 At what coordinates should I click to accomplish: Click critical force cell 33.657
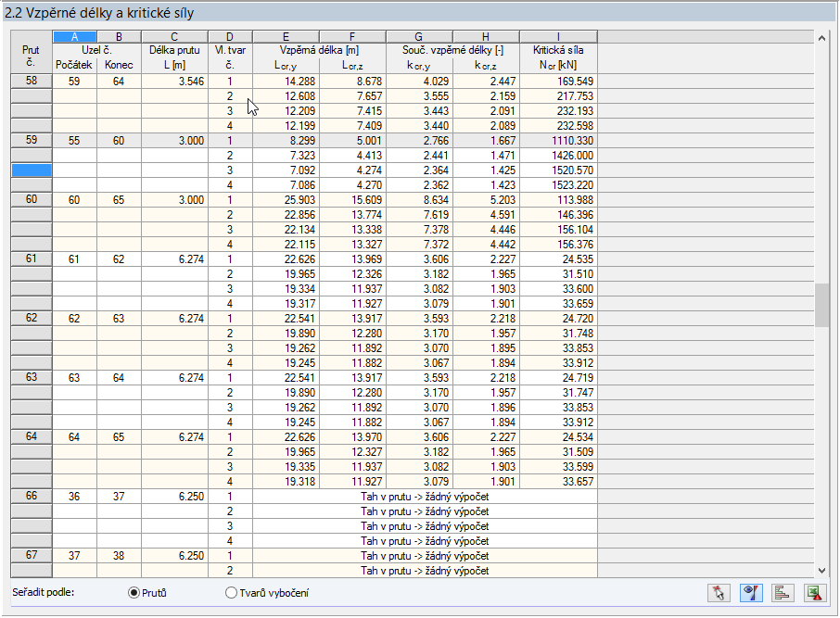click(558, 482)
